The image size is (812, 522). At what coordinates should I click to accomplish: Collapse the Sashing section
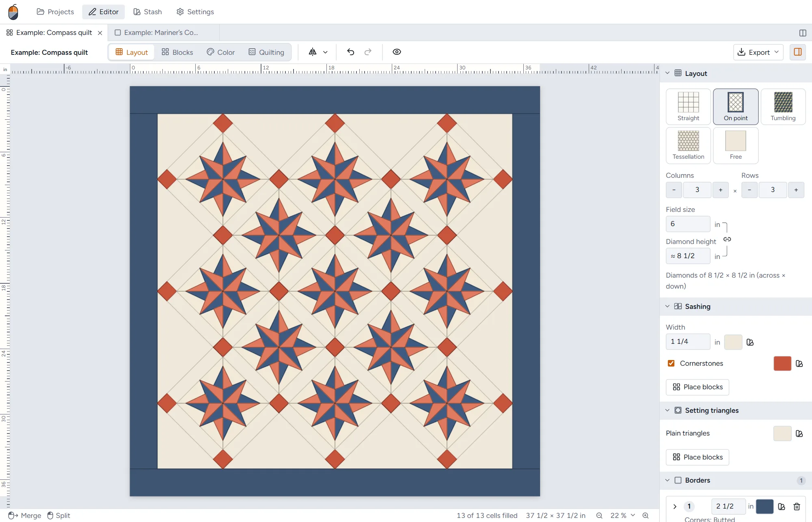tap(667, 306)
